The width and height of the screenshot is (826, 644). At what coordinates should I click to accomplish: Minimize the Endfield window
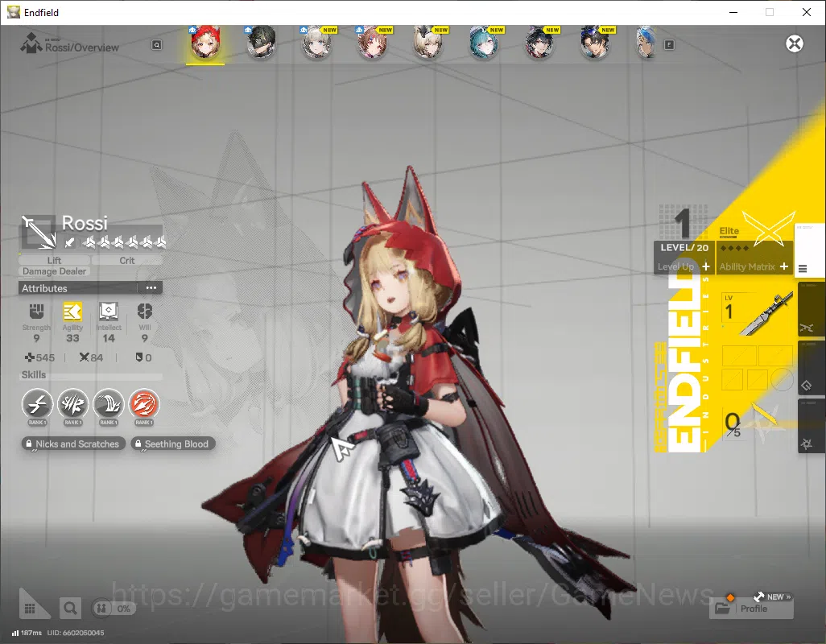733,12
